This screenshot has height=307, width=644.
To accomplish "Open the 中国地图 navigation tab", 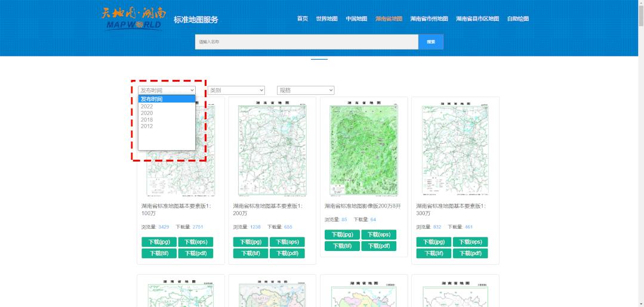I will (x=356, y=19).
